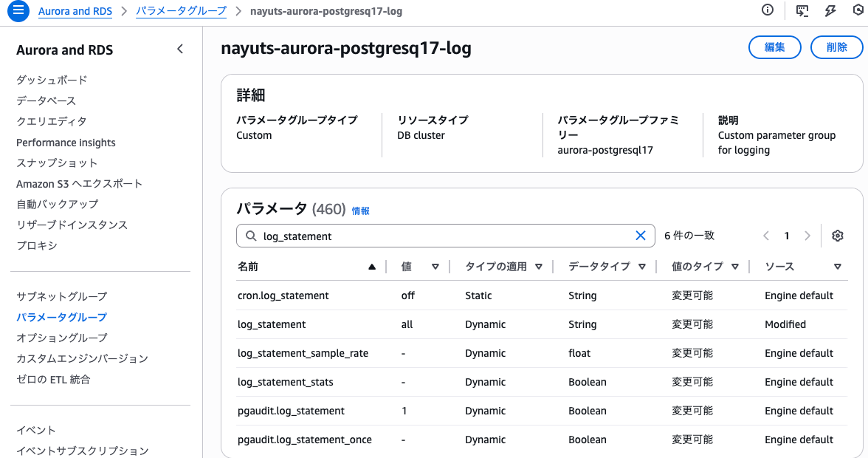Select Performance insights in sidebar

pos(66,143)
